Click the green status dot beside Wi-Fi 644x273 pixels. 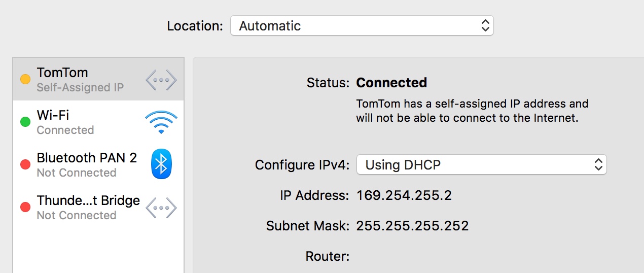point(25,122)
